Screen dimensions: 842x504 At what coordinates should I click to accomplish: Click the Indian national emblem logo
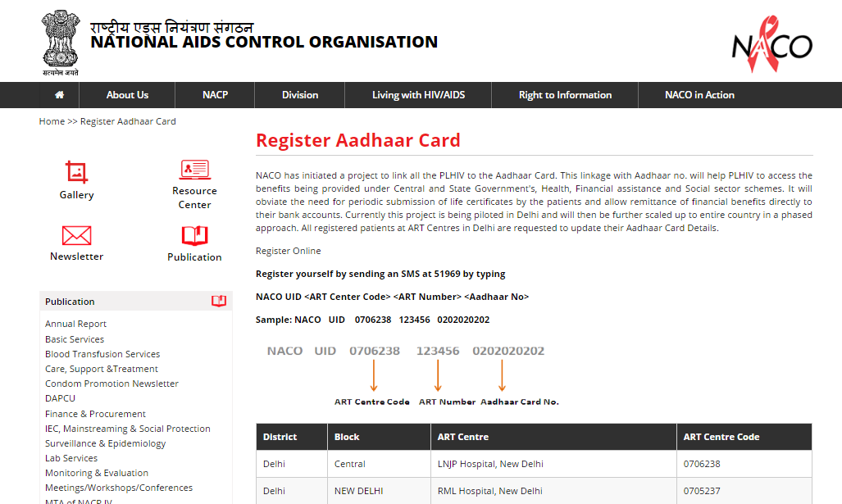point(61,43)
